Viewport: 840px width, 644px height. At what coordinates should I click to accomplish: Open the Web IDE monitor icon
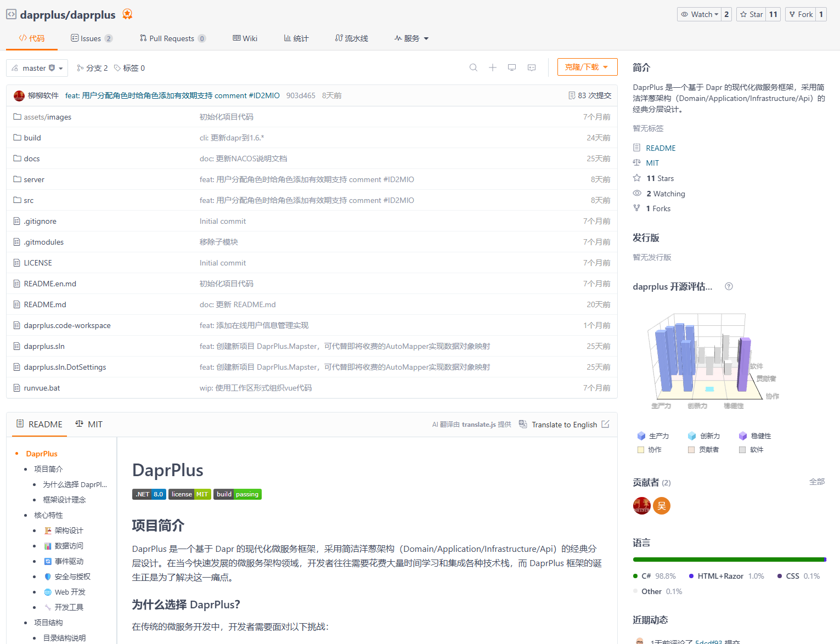(x=512, y=67)
